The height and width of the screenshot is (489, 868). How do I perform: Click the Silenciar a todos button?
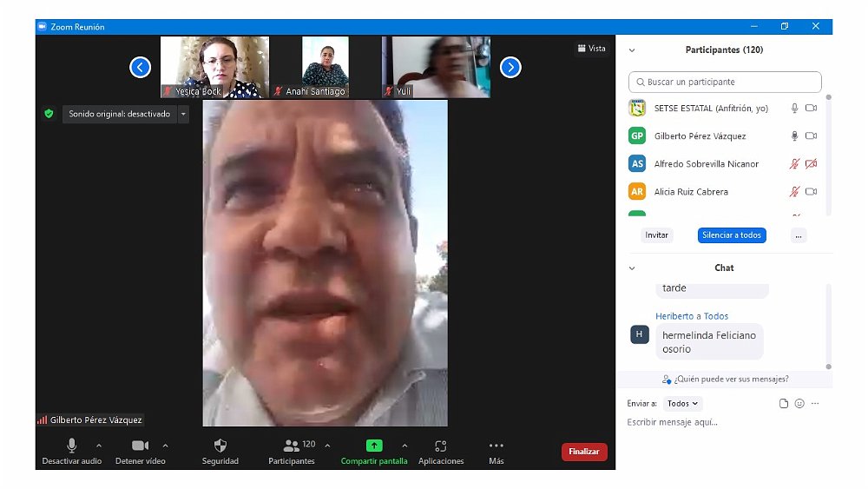[732, 235]
